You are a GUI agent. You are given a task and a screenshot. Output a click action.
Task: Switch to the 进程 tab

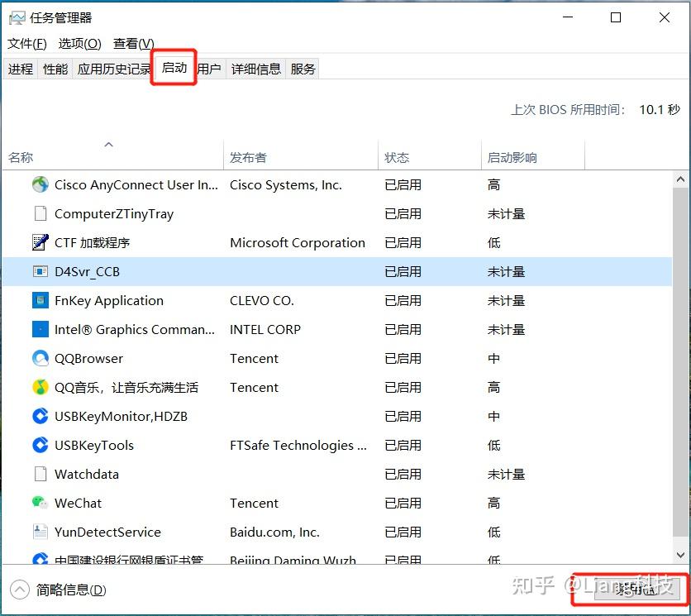point(21,69)
